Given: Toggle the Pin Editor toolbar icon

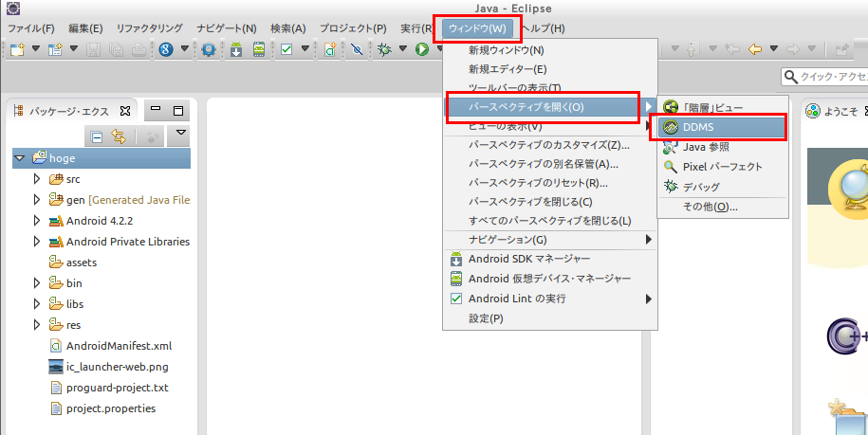Looking at the screenshot, I should [x=842, y=49].
